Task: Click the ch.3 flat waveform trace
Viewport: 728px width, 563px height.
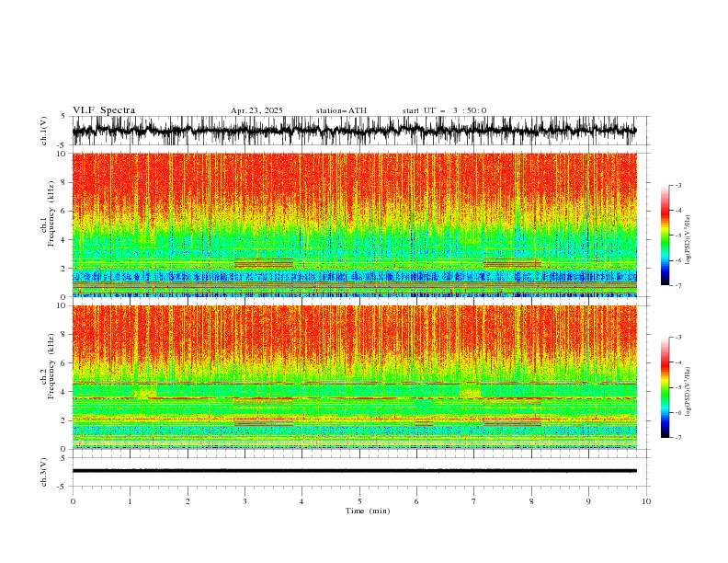Action: coord(354,471)
